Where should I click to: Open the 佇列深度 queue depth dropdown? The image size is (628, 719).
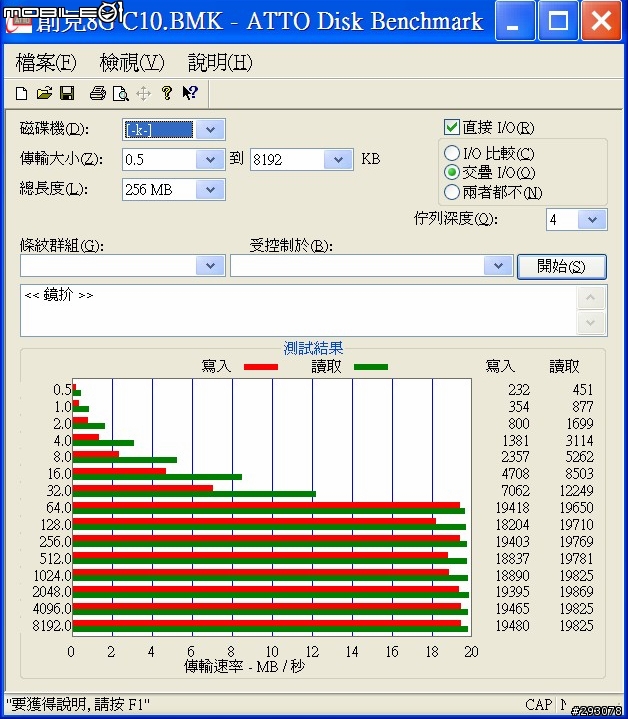coord(592,220)
